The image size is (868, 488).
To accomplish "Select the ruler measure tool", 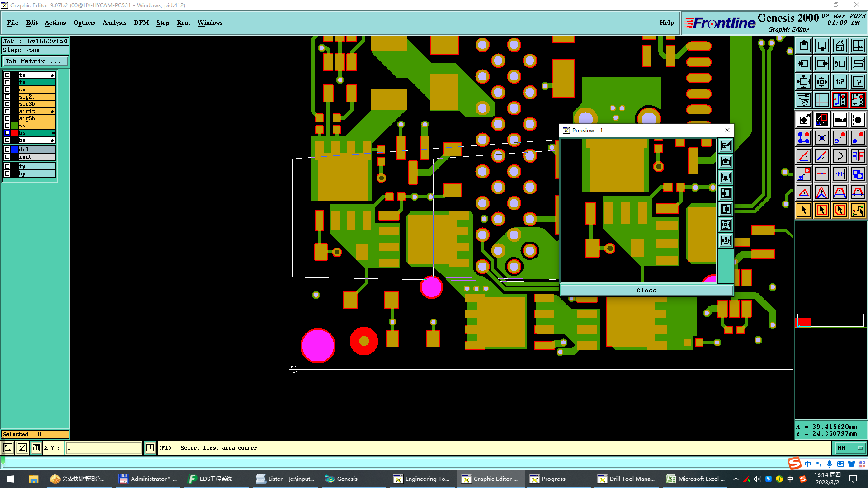I will coord(840,120).
